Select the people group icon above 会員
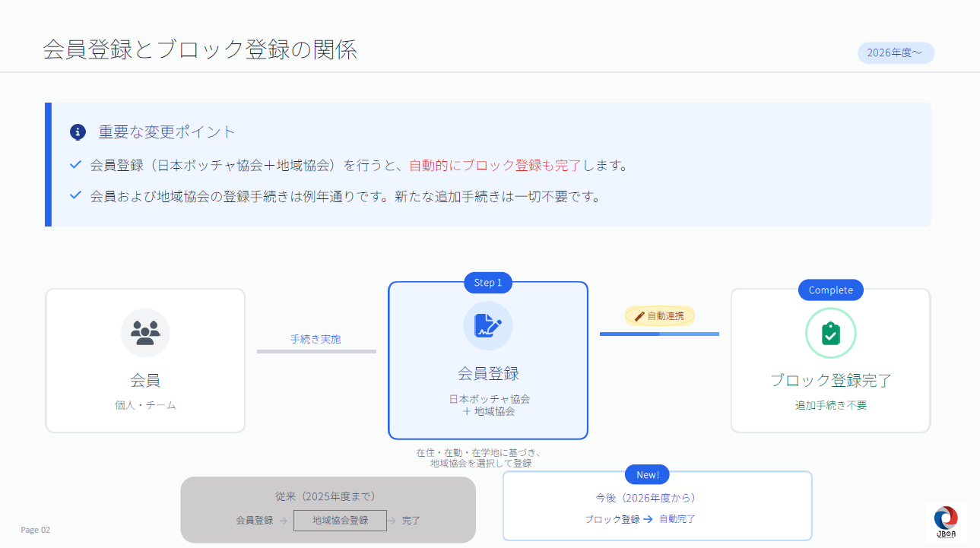The image size is (980, 548). pos(145,333)
